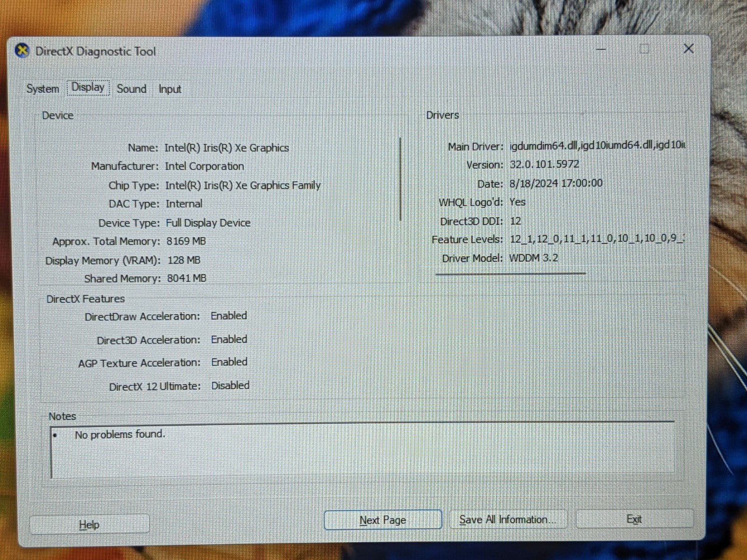Click the Main Driver file list value
The image size is (747, 560).
point(597,146)
